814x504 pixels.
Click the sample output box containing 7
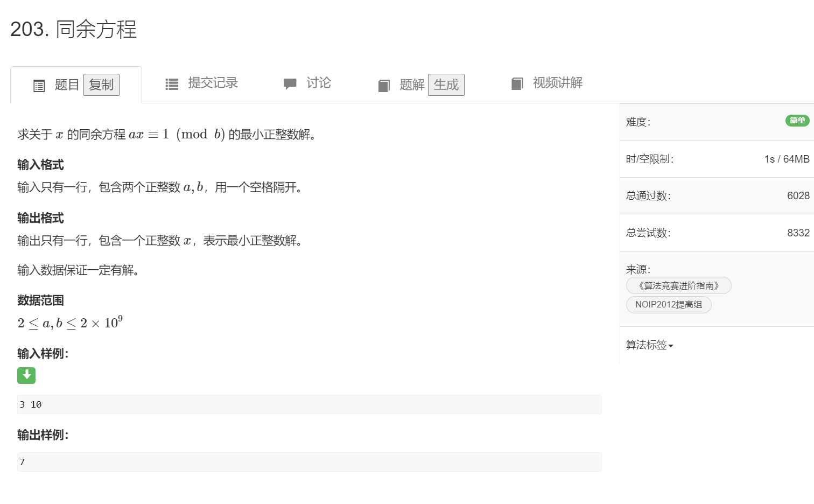tap(309, 462)
